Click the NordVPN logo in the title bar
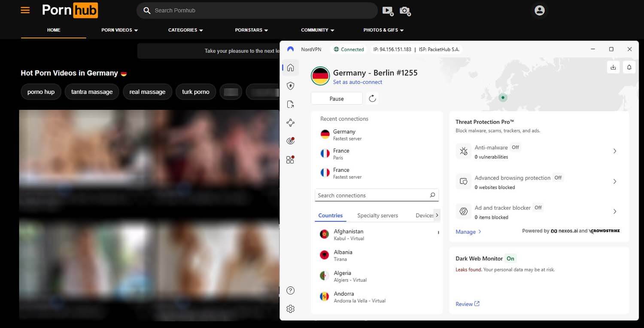This screenshot has width=644, height=328. (x=291, y=49)
